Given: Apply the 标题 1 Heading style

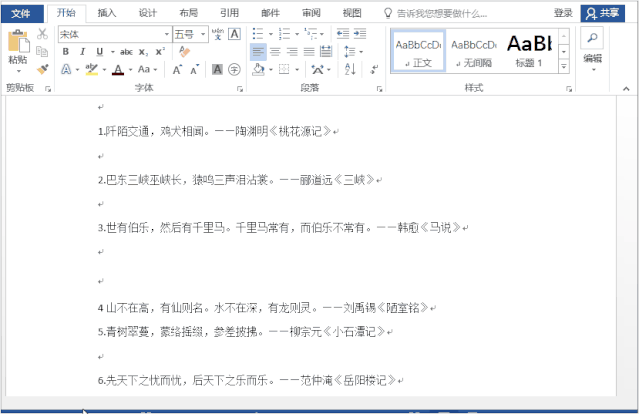Looking at the screenshot, I should click(x=529, y=51).
